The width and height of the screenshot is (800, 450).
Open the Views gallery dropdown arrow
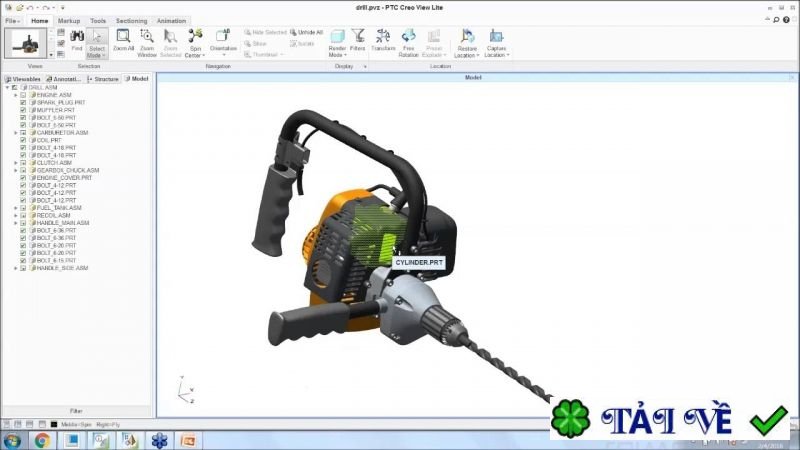[51, 54]
